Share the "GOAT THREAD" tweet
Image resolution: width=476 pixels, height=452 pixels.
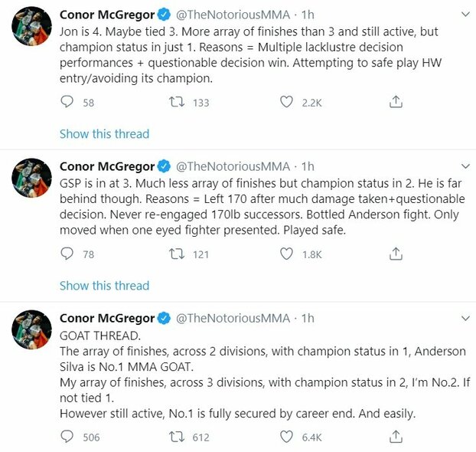click(396, 436)
